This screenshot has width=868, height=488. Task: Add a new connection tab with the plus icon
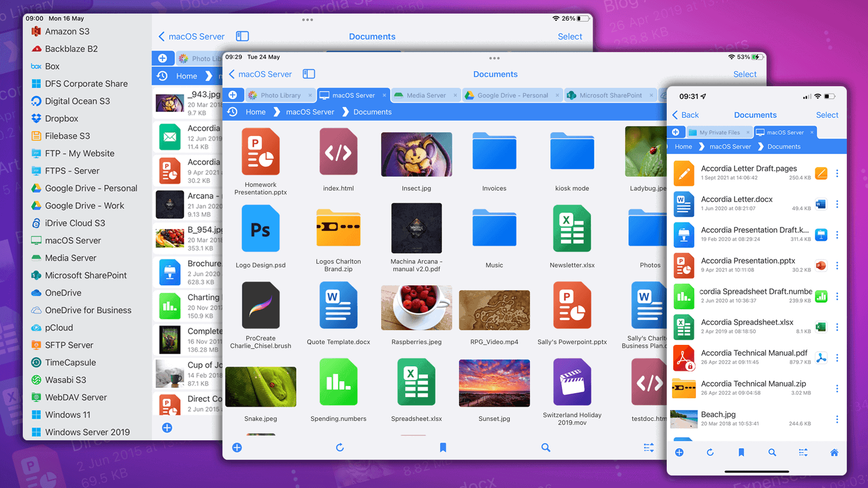[x=233, y=95]
